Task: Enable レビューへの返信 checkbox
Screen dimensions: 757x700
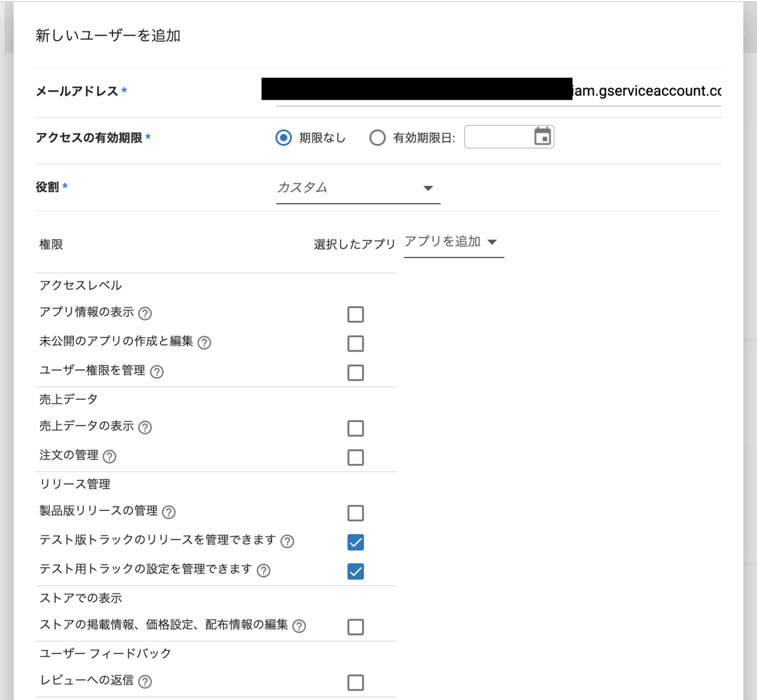Action: pos(355,682)
